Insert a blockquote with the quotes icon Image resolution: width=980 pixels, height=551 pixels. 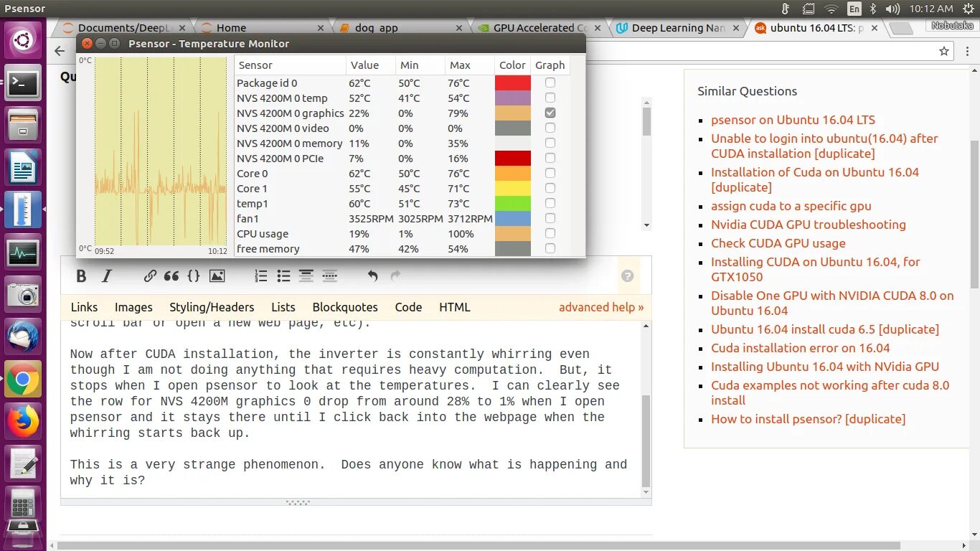(171, 276)
